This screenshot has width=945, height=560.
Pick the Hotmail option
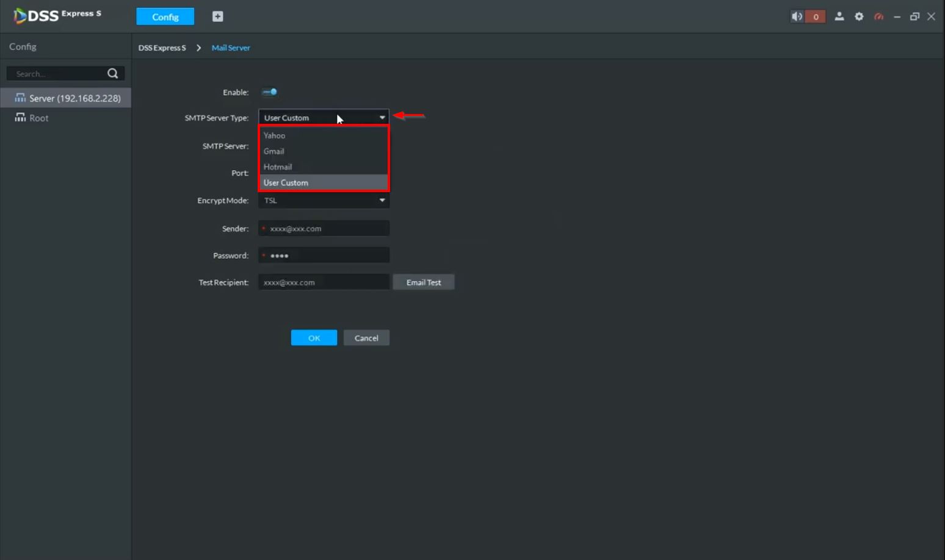click(278, 167)
